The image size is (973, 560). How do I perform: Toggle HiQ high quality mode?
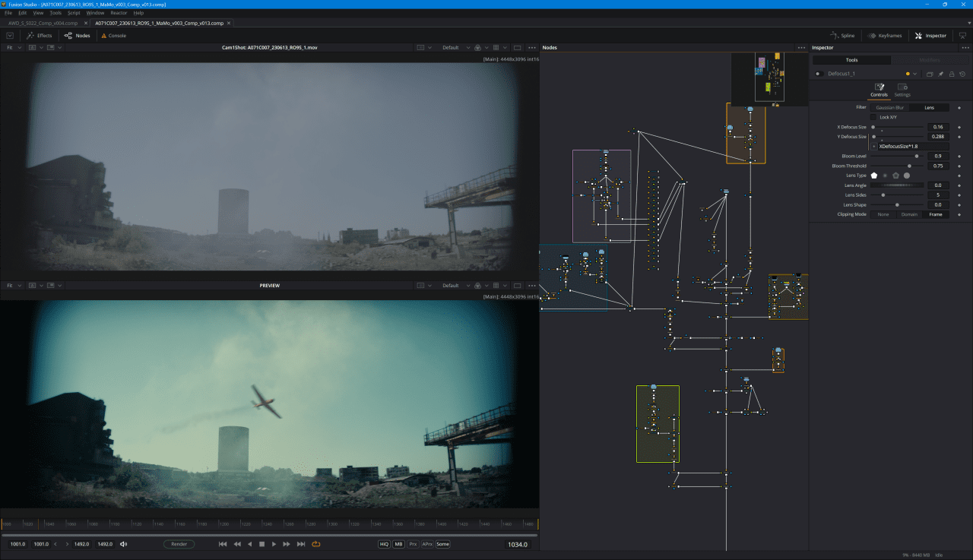click(x=384, y=544)
